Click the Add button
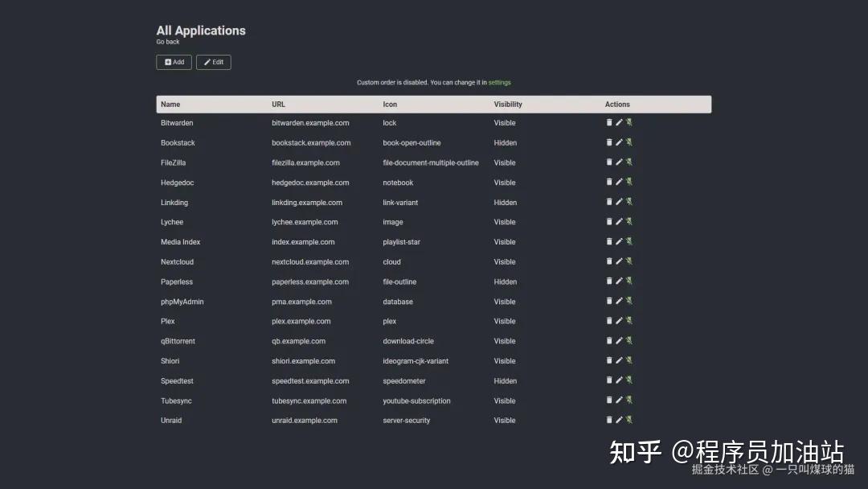 (174, 62)
